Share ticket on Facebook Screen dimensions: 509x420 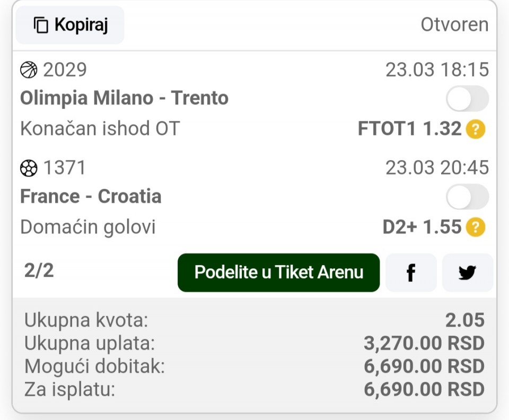[411, 273]
